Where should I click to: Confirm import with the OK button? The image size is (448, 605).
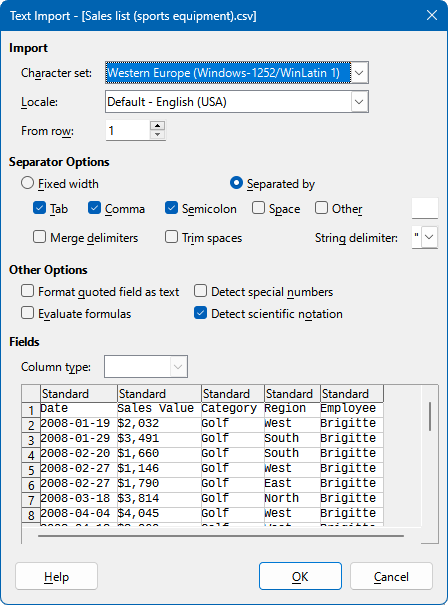pos(300,576)
